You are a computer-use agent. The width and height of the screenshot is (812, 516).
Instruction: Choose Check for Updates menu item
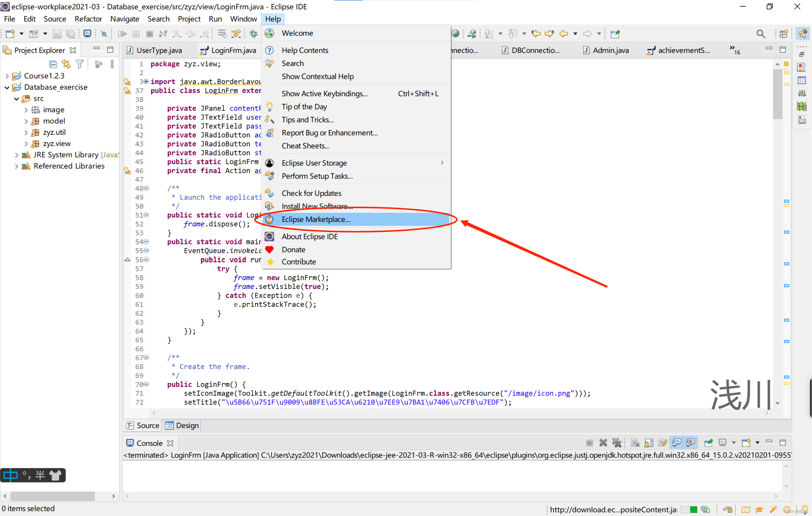click(356, 193)
